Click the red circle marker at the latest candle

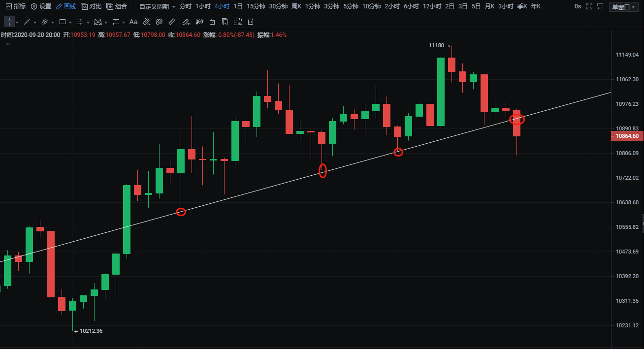[516, 119]
